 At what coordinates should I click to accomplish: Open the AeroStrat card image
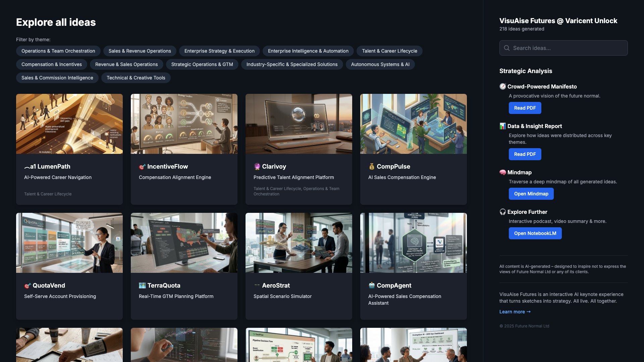(299, 243)
